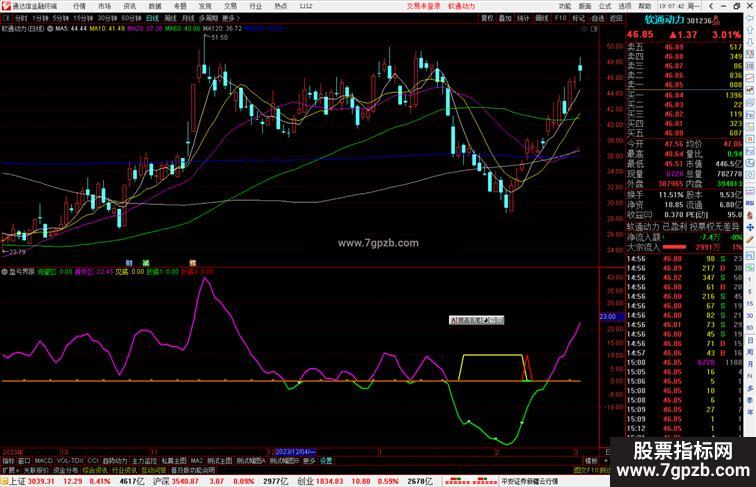The height and width of the screenshot is (487, 756).
Task: Select the 日线 daily period
Action: [152, 18]
